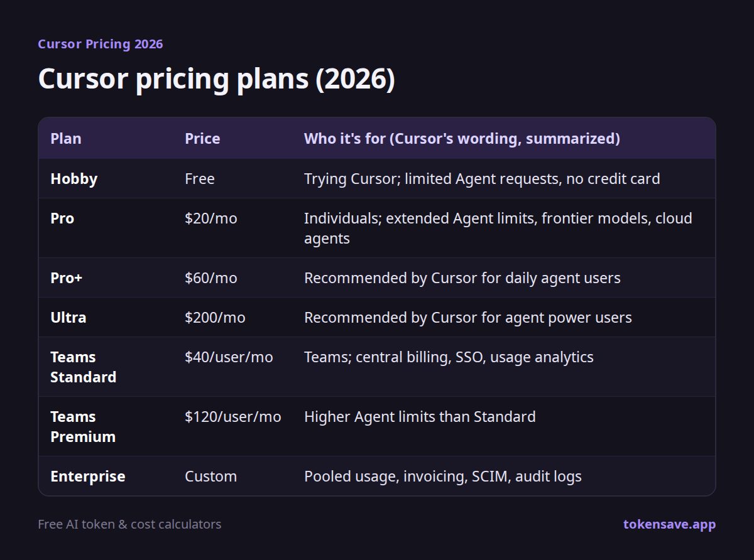Viewport: 754px width, 560px height.
Task: Select the 'Hobby' plan cell
Action: coord(74,179)
